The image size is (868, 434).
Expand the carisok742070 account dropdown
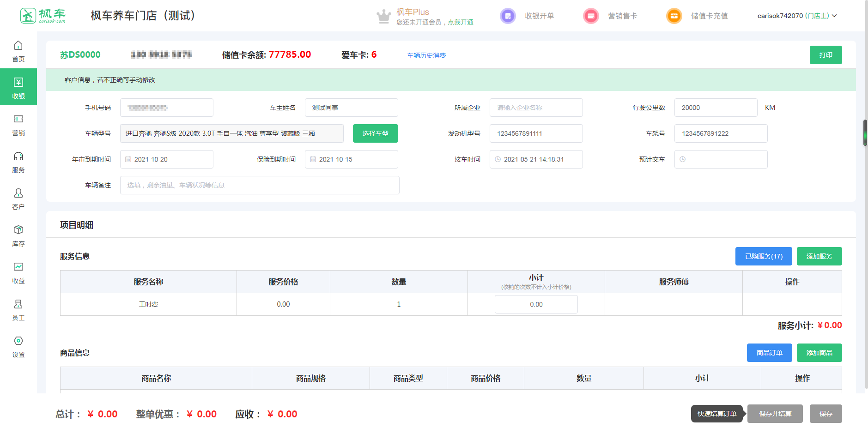coord(797,16)
